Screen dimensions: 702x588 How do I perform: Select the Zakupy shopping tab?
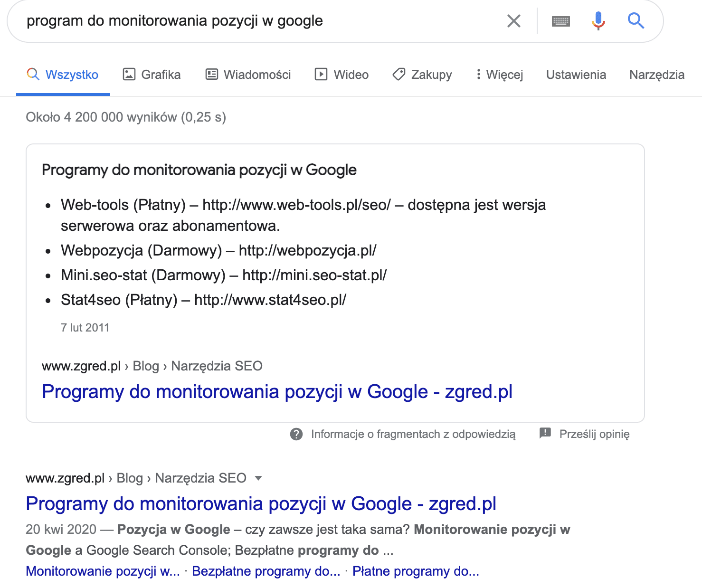422,75
